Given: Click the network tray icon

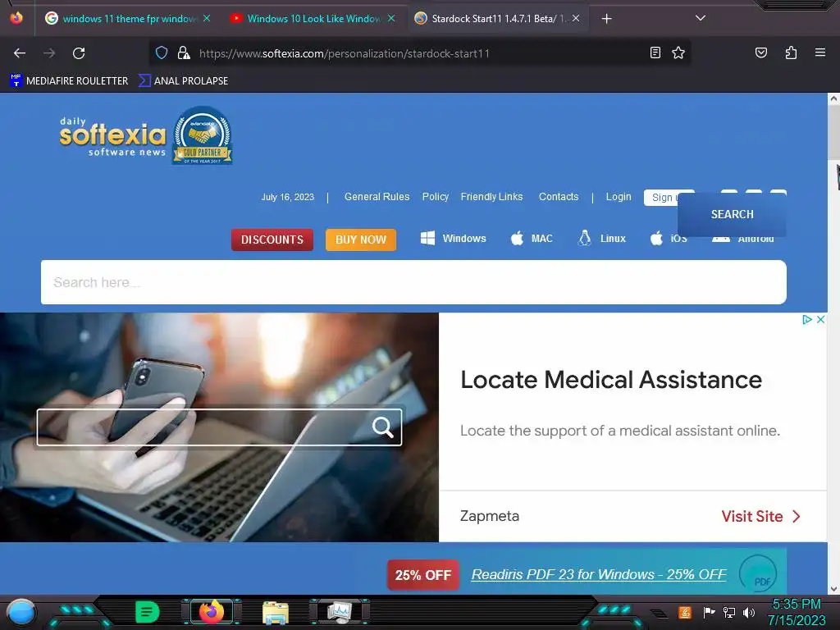Looking at the screenshot, I should (729, 612).
